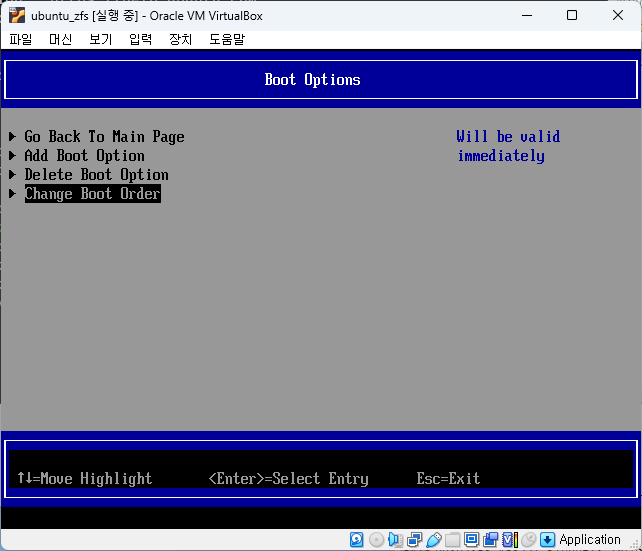Open the 머신 menu
The image size is (642, 551).
tap(60, 39)
